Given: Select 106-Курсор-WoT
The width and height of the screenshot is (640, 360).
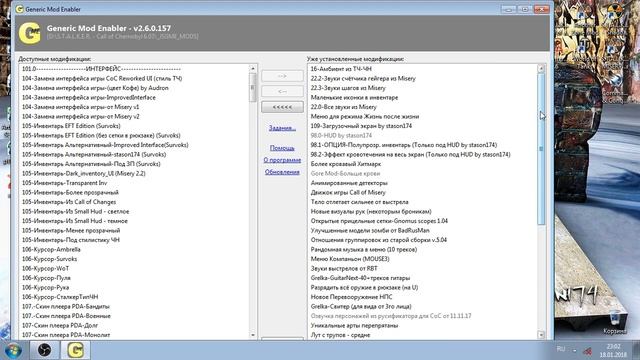Looking at the screenshot, I should [45, 268].
